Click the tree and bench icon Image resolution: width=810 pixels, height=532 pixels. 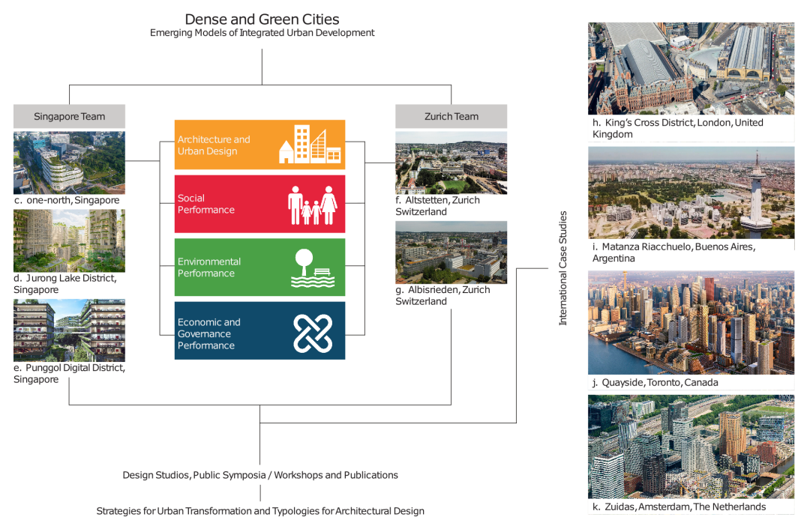(x=312, y=268)
